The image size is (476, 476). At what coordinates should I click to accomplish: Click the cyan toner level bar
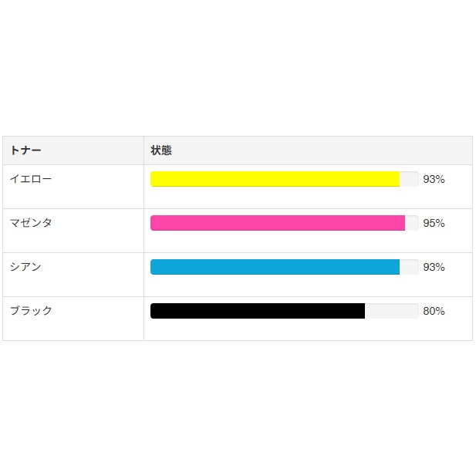click(x=275, y=267)
